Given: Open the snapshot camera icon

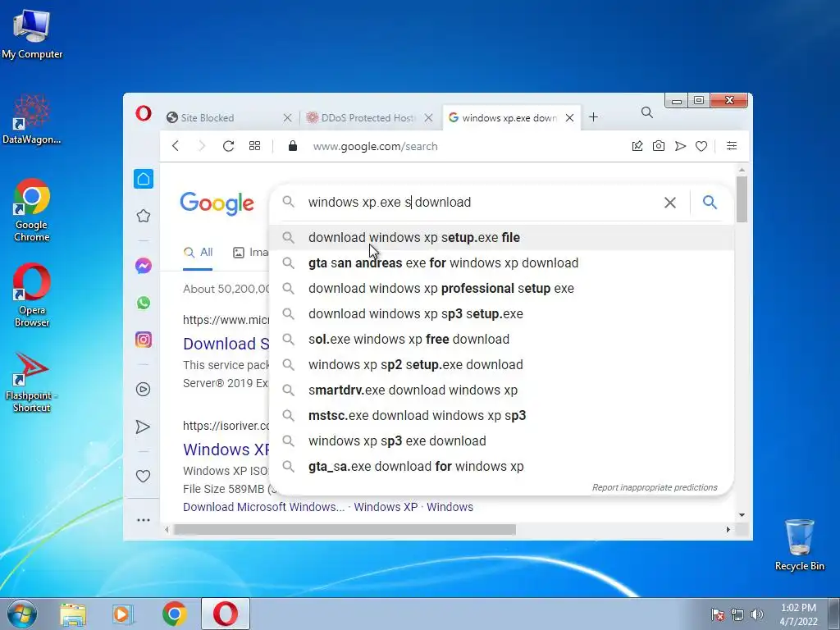Looking at the screenshot, I should [659, 146].
